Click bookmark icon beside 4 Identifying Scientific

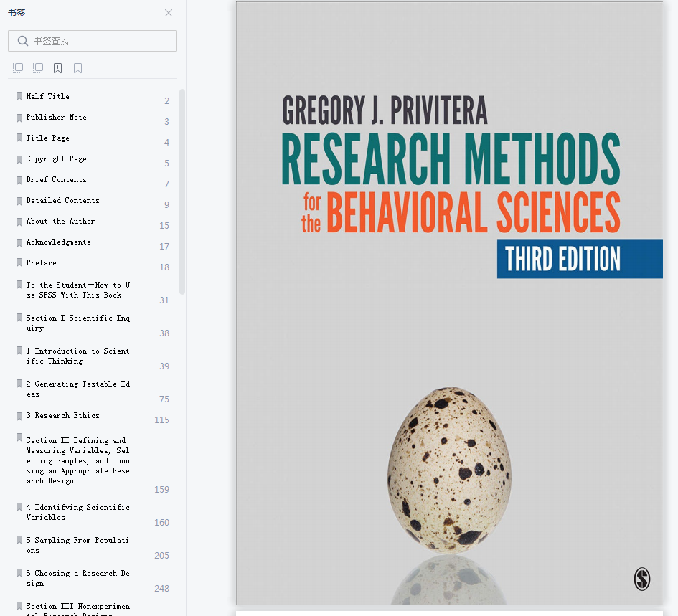(x=19, y=506)
